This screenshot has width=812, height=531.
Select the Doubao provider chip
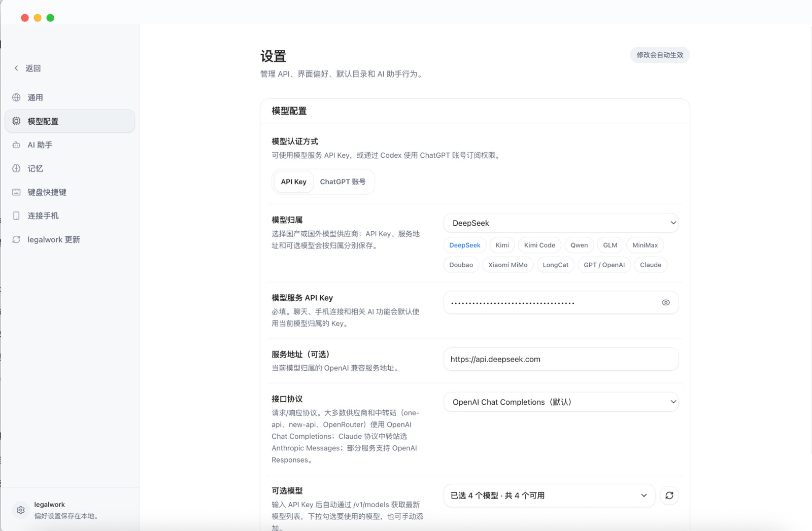point(461,265)
